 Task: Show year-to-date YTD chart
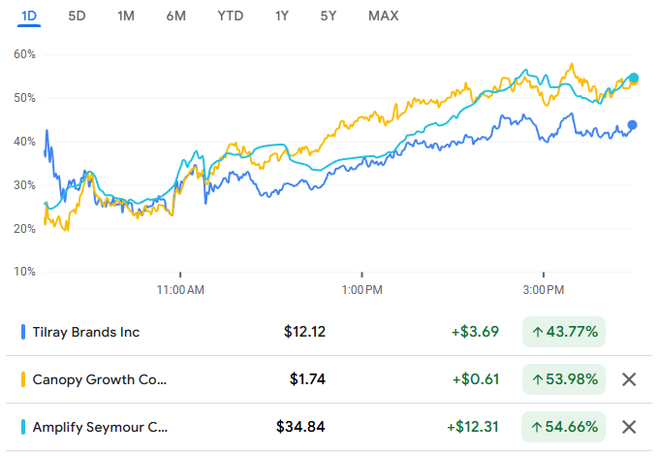[230, 16]
